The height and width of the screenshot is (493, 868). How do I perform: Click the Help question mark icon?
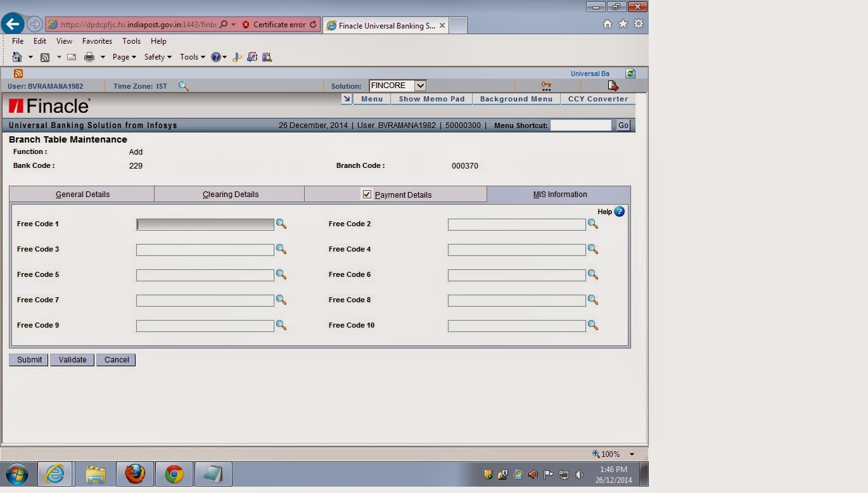click(x=618, y=212)
